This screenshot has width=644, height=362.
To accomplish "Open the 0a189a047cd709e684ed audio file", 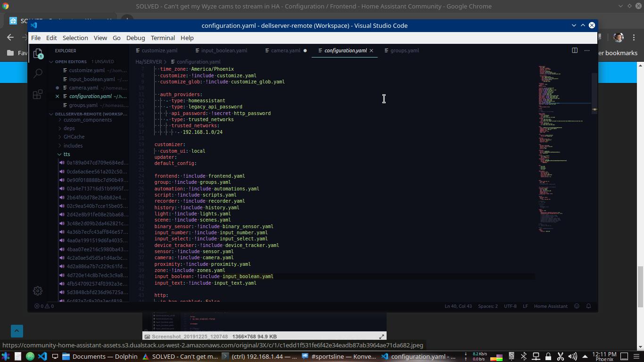I will (97, 163).
